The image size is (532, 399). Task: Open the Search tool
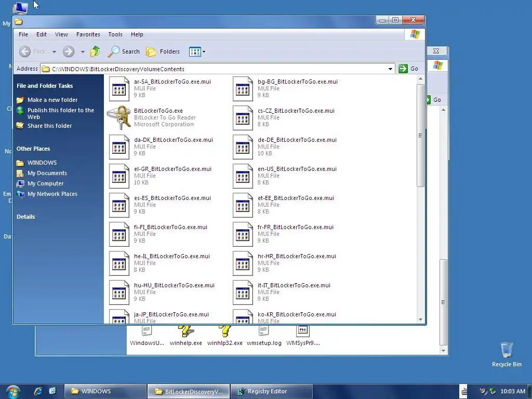tap(124, 51)
